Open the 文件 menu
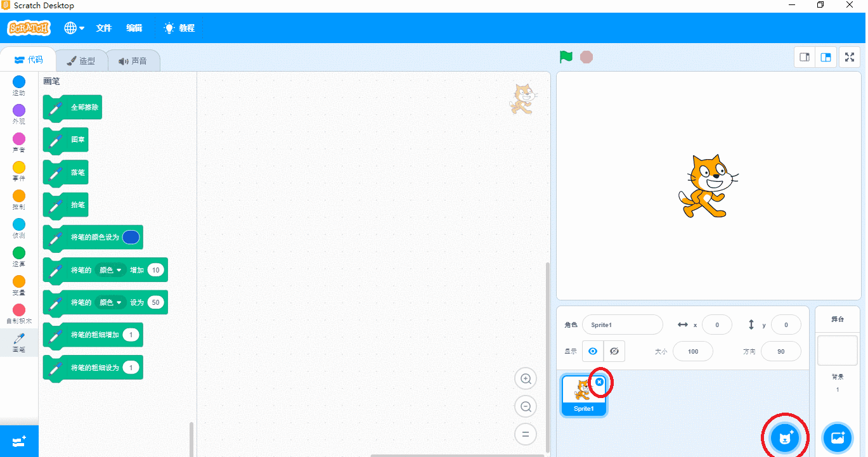 tap(103, 28)
